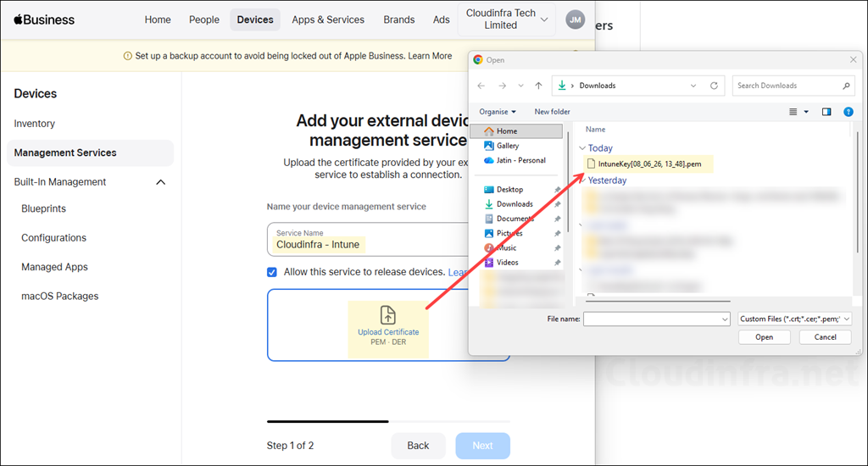Open Inventory in the Devices sidebar
Screen dimensions: 868x466
pos(34,124)
